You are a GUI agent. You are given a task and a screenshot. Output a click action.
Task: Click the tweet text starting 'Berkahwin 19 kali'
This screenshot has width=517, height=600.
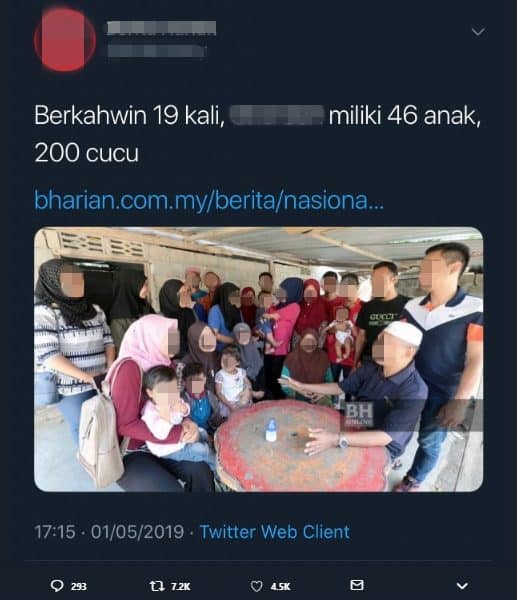pyautogui.click(x=257, y=134)
